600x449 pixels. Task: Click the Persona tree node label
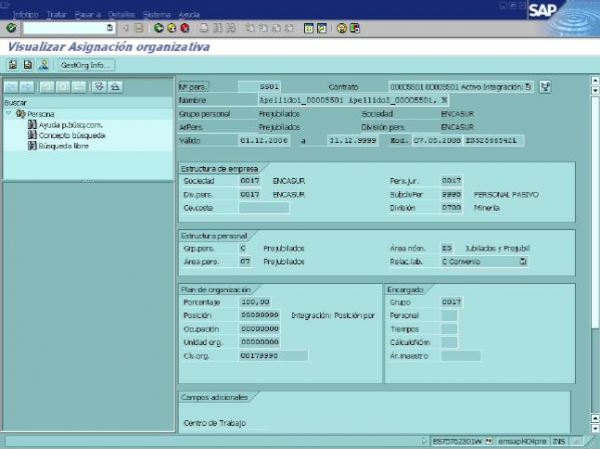pos(41,114)
